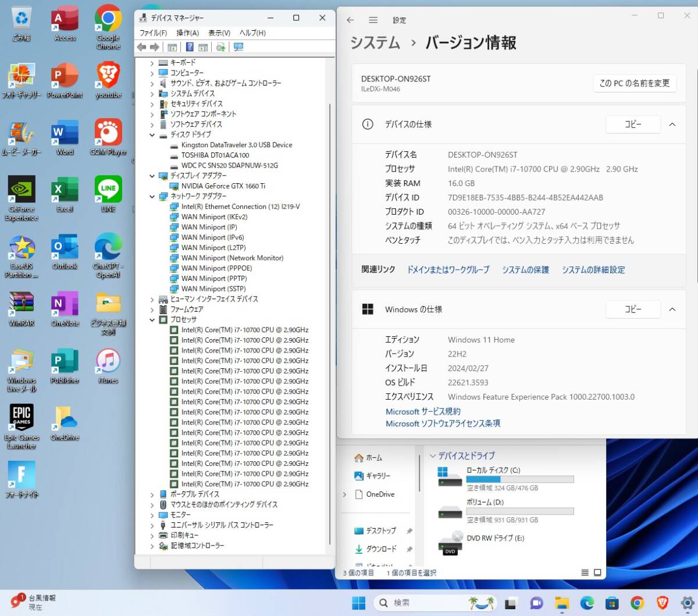Select the Word desktop icon
Screen dimensions: 698x616
click(65, 138)
